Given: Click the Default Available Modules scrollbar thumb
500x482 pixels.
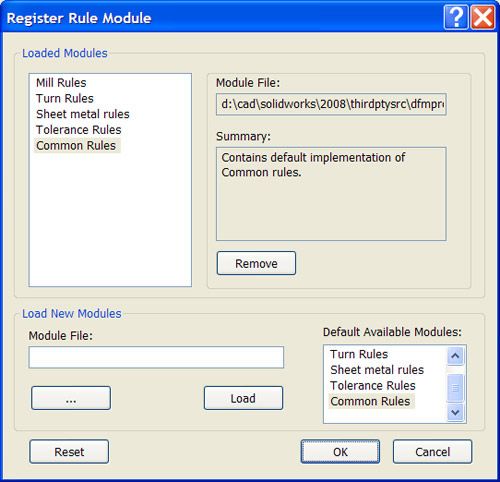Looking at the screenshot, I should click(x=455, y=388).
